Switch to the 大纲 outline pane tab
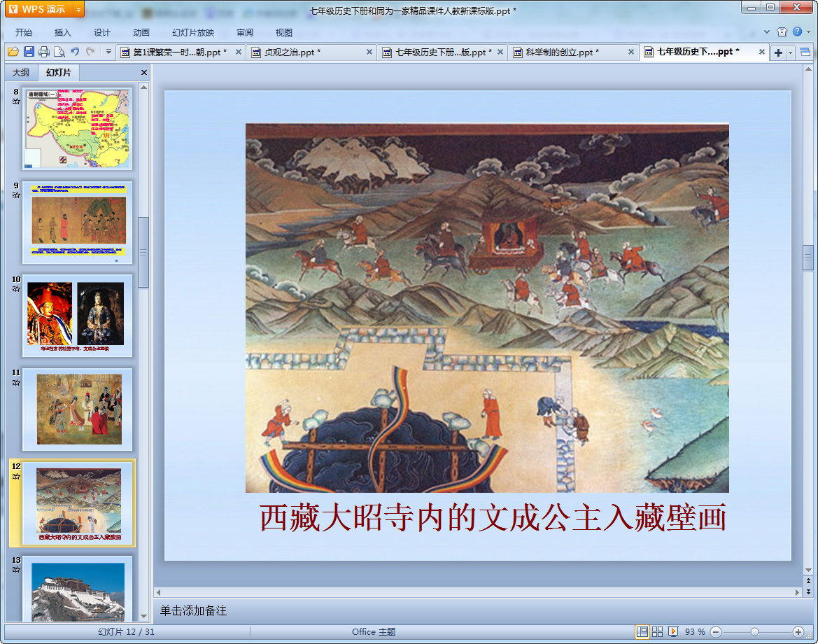The height and width of the screenshot is (644, 818). click(21, 73)
